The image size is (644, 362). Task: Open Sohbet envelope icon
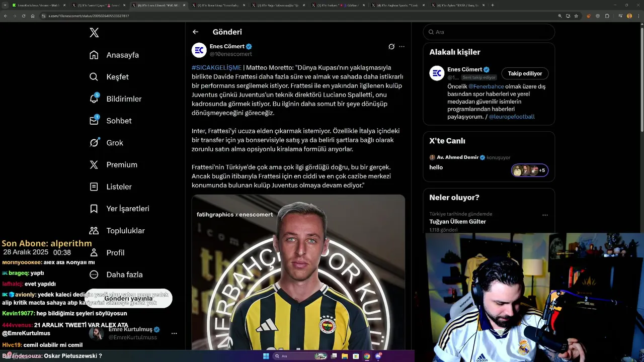[94, 121]
